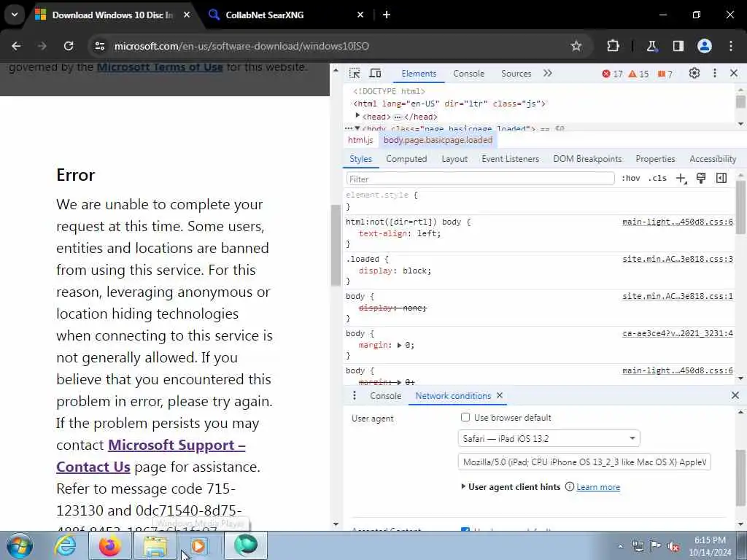Open the Layout tab

click(454, 159)
